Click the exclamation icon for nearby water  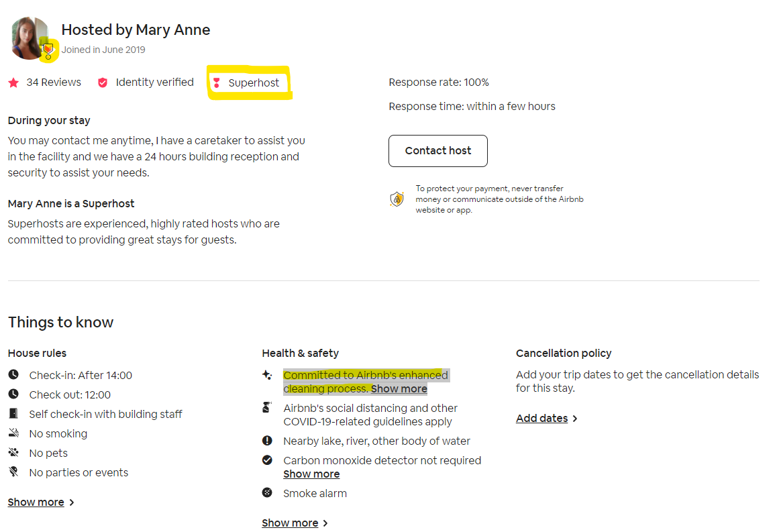(x=267, y=441)
